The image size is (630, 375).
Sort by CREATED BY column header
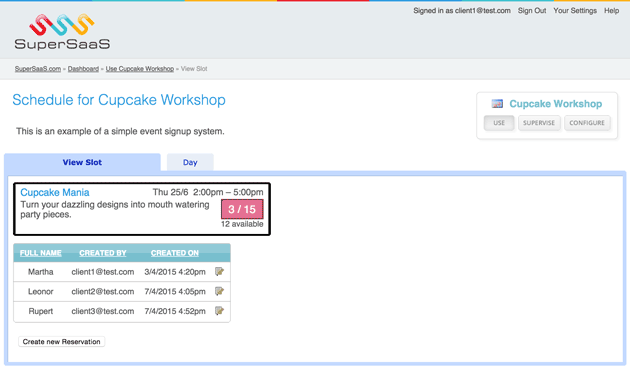tap(103, 253)
